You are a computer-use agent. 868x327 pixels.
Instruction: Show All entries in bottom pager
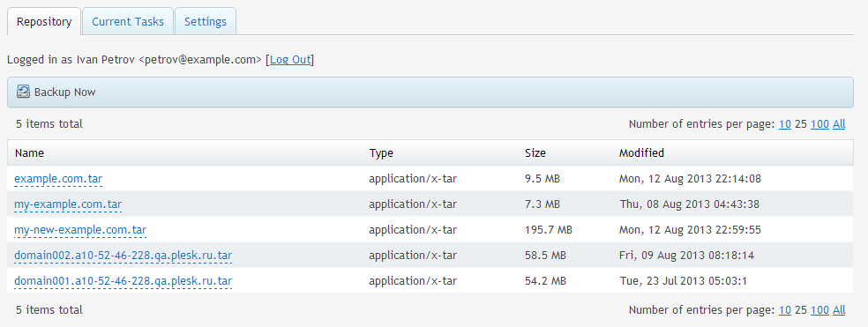click(x=839, y=310)
